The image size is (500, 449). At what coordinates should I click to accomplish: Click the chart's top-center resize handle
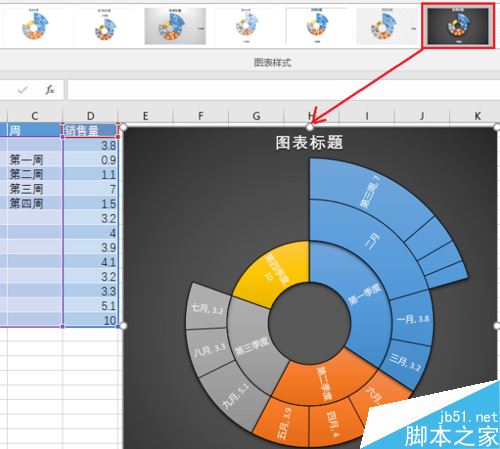click(x=310, y=127)
